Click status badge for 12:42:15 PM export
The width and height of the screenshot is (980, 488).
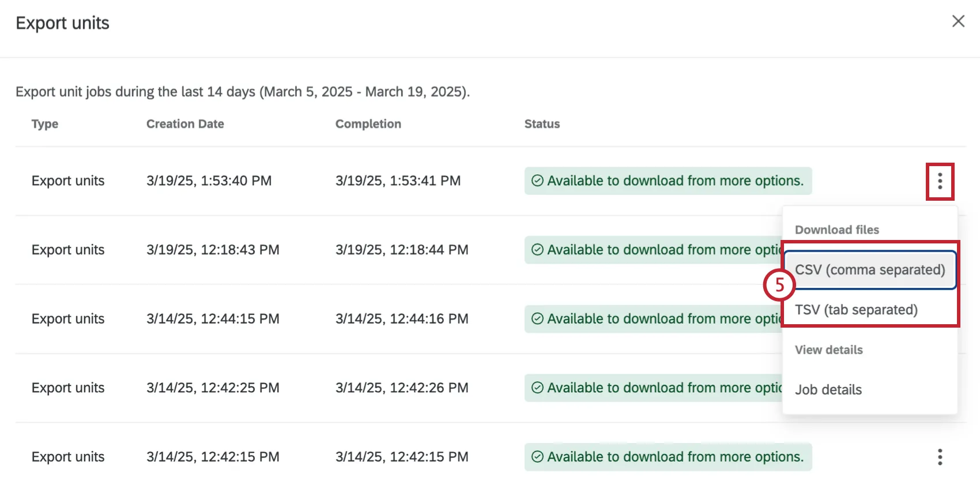668,457
